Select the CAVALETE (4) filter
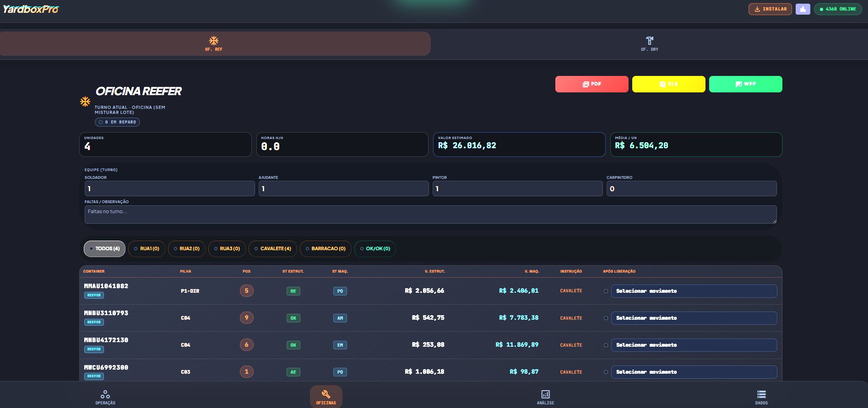868x408 pixels. point(273,249)
